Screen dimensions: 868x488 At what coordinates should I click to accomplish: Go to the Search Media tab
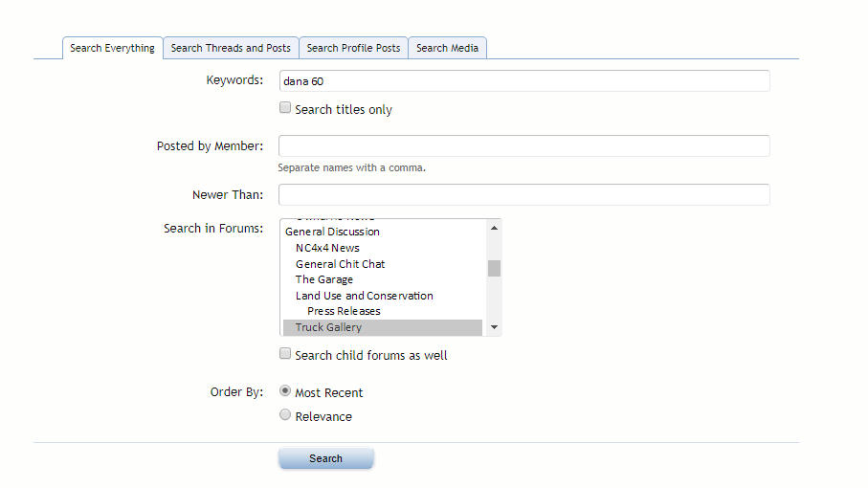point(447,48)
